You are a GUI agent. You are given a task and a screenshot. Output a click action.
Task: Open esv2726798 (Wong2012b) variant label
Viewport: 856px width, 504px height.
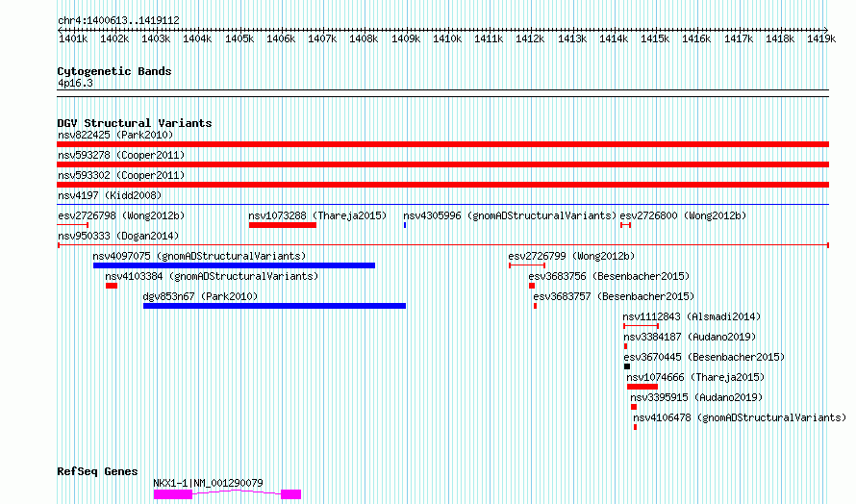coord(121,215)
